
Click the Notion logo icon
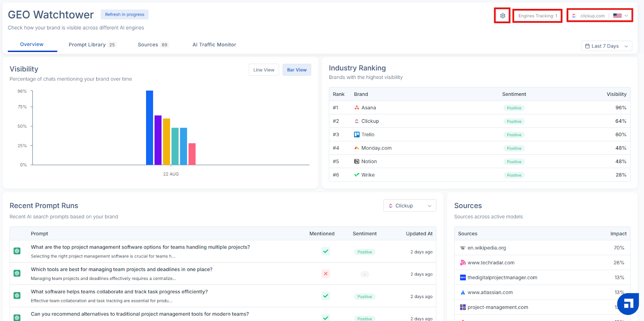tap(357, 162)
